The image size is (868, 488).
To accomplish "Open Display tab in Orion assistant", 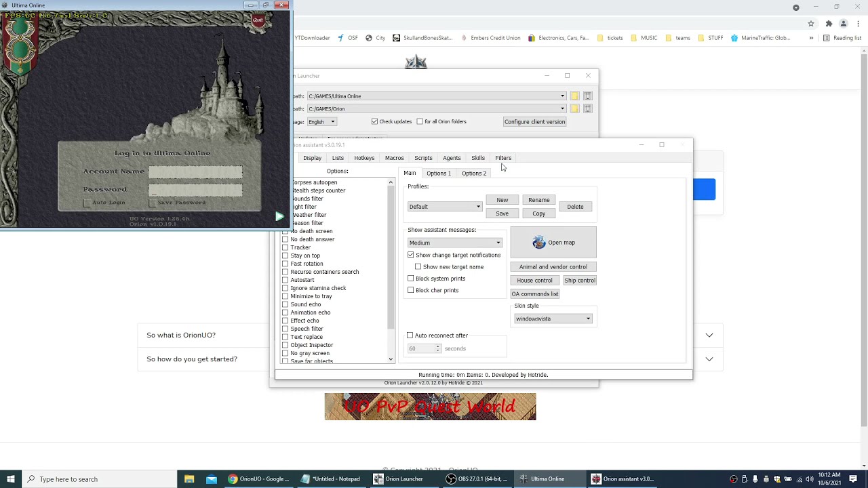I will click(312, 158).
